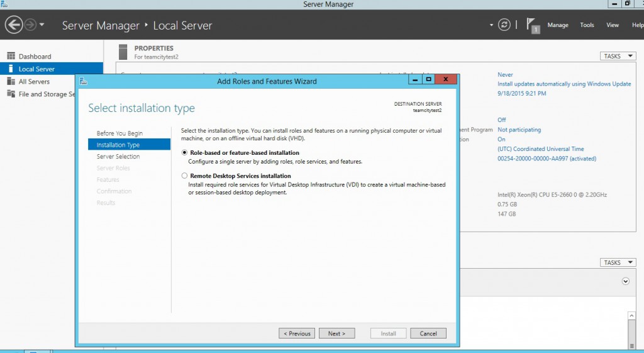This screenshot has width=644, height=353.
Task: Open the dropdown arrow left of refresh
Action: [x=491, y=25]
